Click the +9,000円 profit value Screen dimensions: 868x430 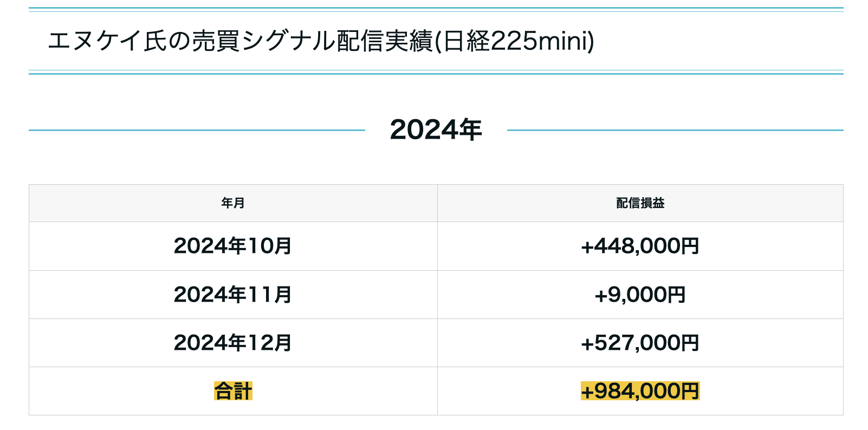(x=640, y=295)
